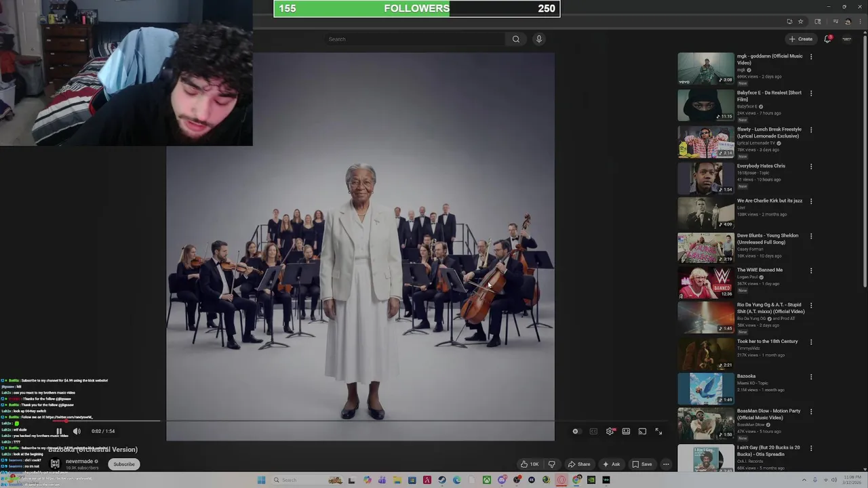The width and height of the screenshot is (868, 488).
Task: Open Everybody Hates Chris thumbnail
Action: (x=706, y=178)
